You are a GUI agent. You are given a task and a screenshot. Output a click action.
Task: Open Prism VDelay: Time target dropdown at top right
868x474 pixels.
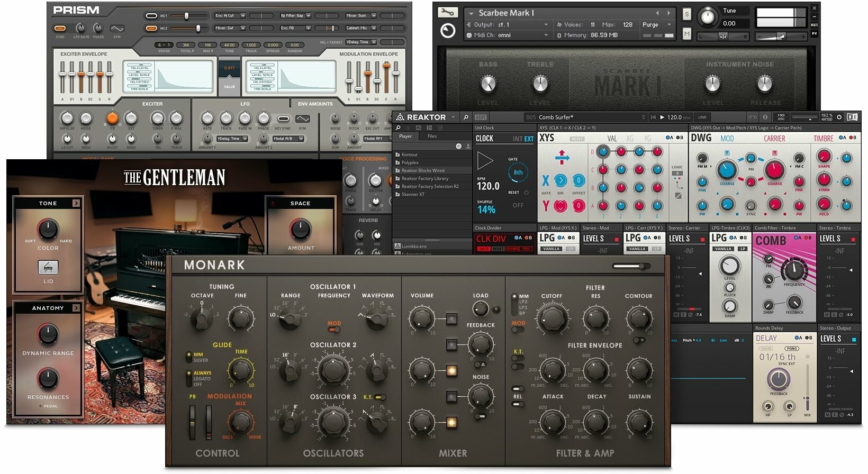point(360,42)
